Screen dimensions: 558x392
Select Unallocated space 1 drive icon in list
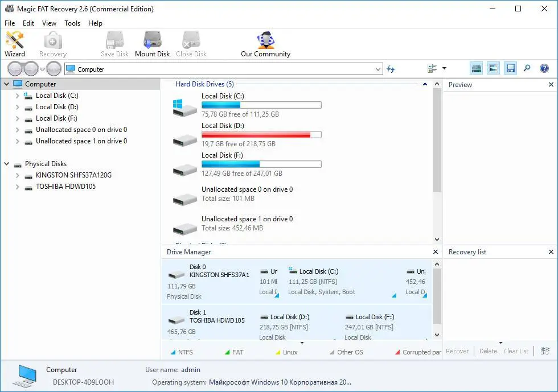point(184,228)
